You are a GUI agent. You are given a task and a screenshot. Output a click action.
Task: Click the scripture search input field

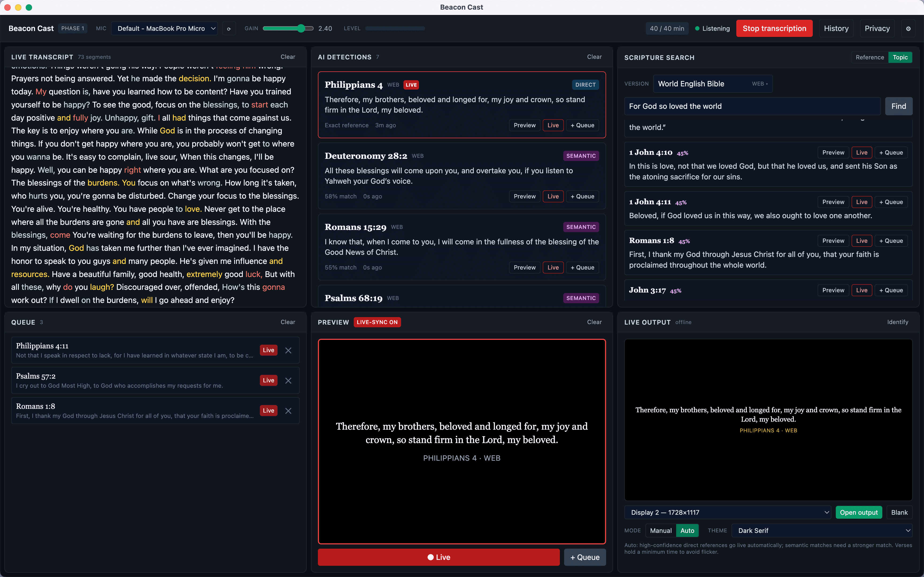point(752,106)
